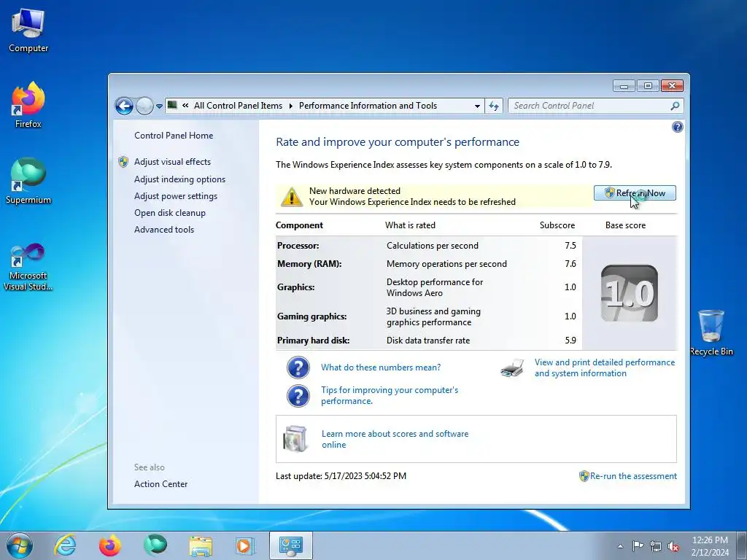This screenshot has width=747, height=560.
Task: Open Action Center link
Action: pos(160,484)
